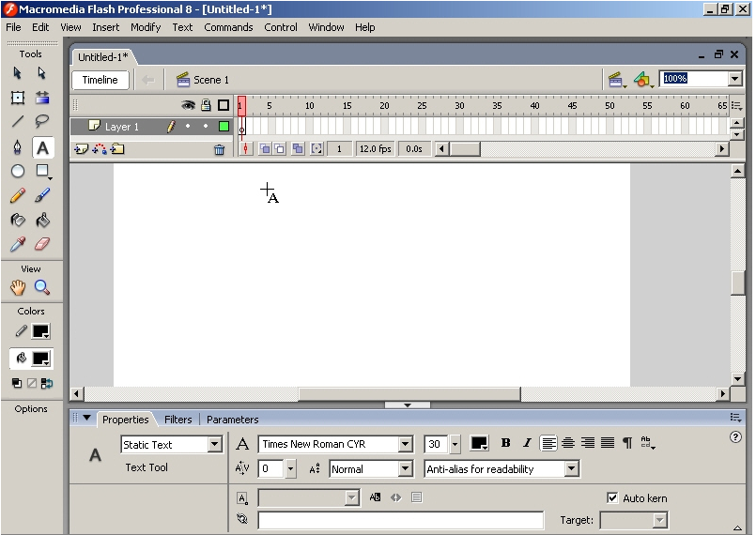The width and height of the screenshot is (756, 535).
Task: Toggle visibility of all layers eye icon
Action: click(x=188, y=105)
